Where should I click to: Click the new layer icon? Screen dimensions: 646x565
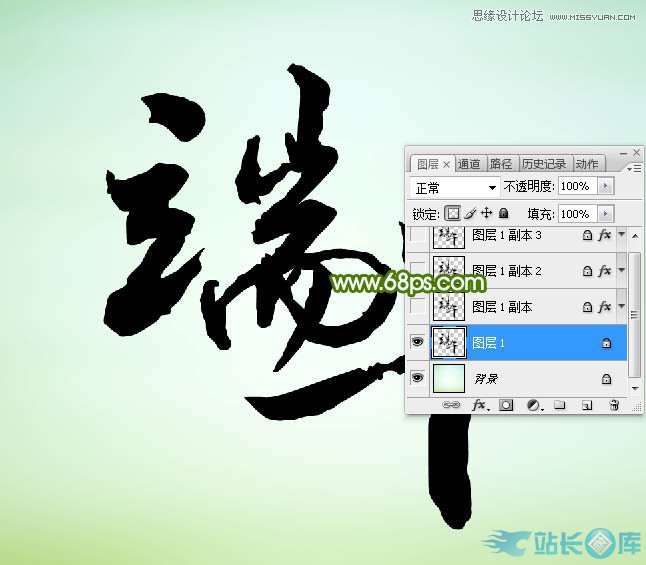click(587, 405)
